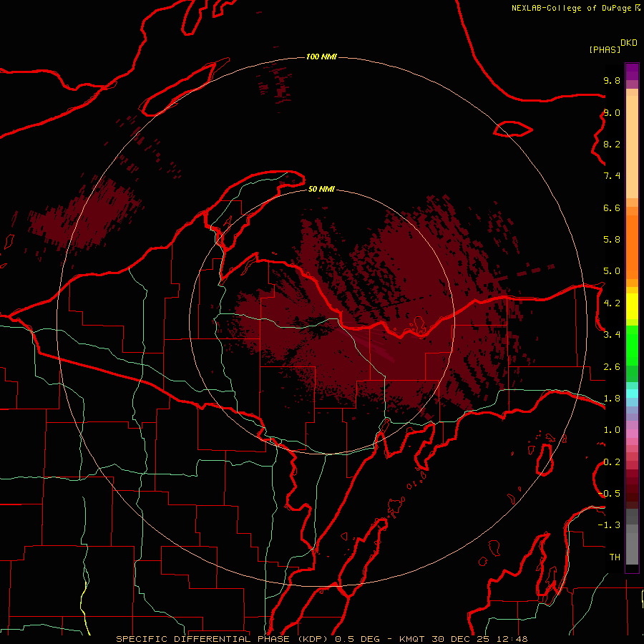The width and height of the screenshot is (644, 644).
Task: Click the -0.5 value on the scale
Action: click(x=609, y=494)
